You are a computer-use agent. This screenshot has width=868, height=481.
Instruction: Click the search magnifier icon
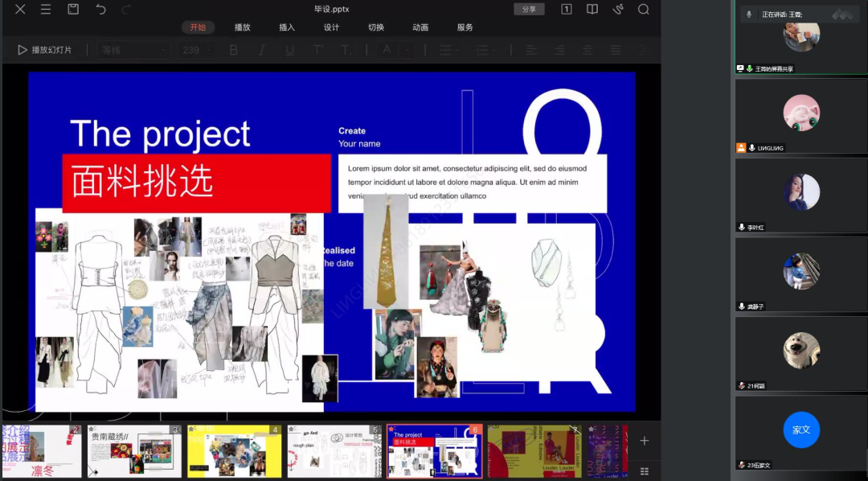click(x=643, y=9)
